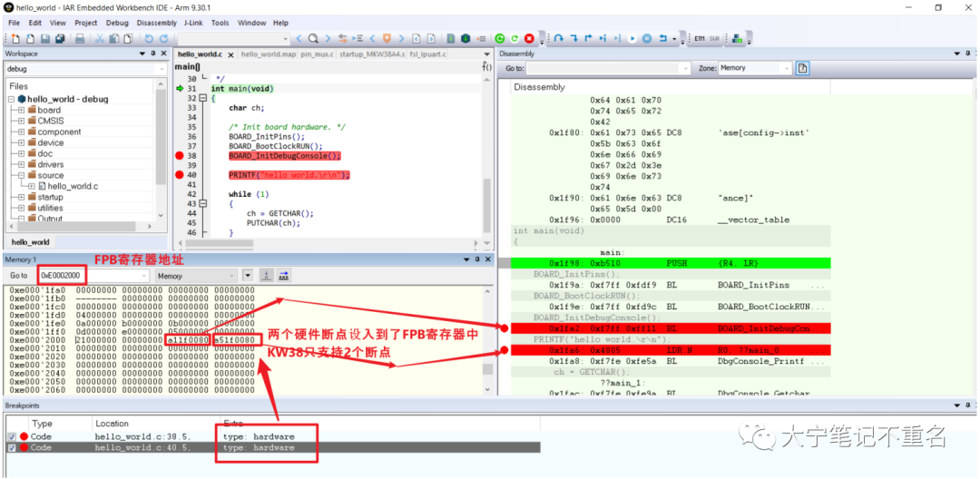Click the Memory Go to address field

tap(62, 276)
